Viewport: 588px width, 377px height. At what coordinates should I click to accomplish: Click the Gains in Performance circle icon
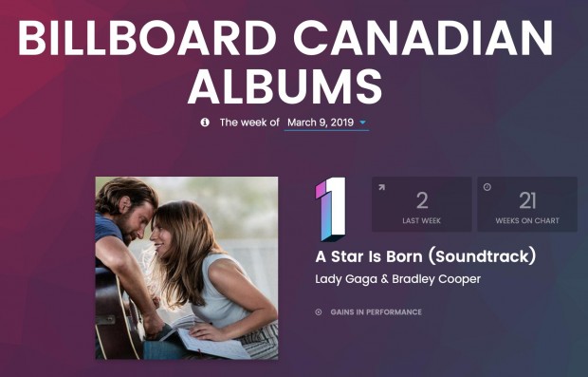pos(319,312)
